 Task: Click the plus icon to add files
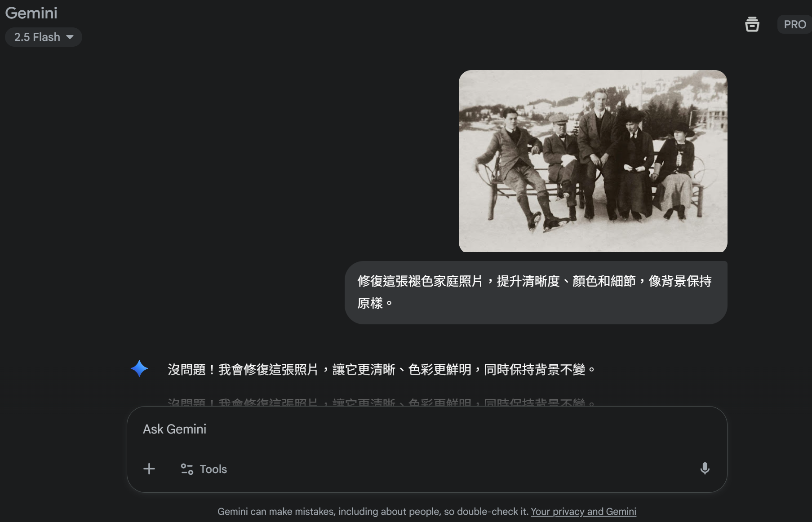[x=149, y=469]
